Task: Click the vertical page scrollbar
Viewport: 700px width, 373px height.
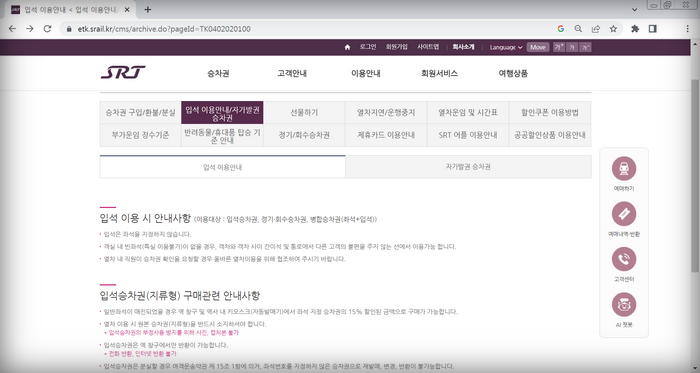Action: tap(695, 176)
